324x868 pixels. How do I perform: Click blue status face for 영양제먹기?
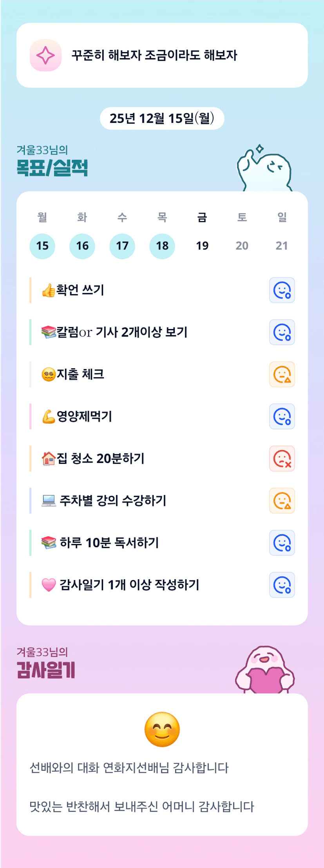282,416
